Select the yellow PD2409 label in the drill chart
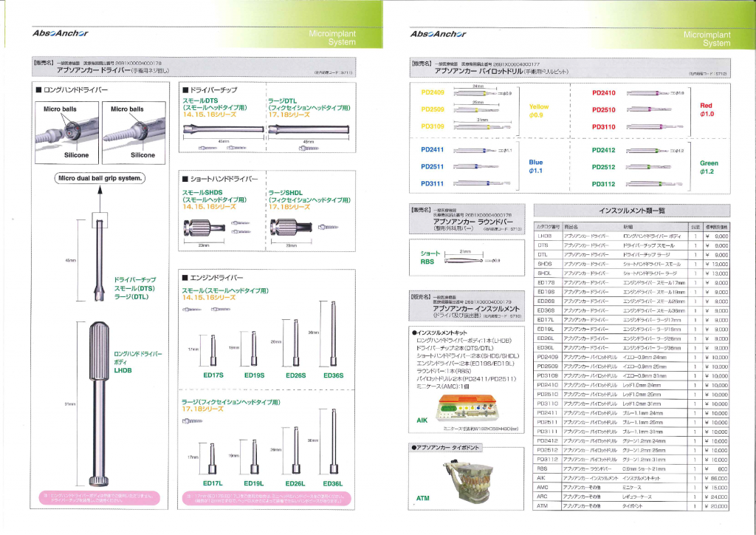 [433, 92]
